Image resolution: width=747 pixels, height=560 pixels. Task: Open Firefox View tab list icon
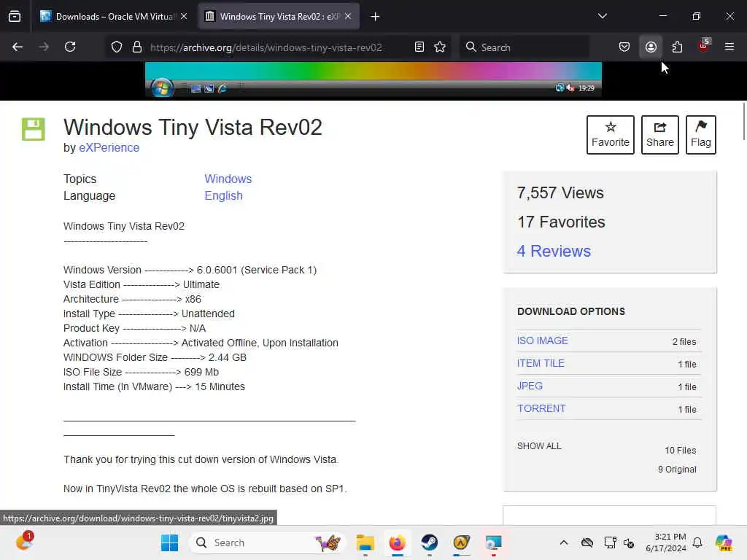tap(15, 17)
